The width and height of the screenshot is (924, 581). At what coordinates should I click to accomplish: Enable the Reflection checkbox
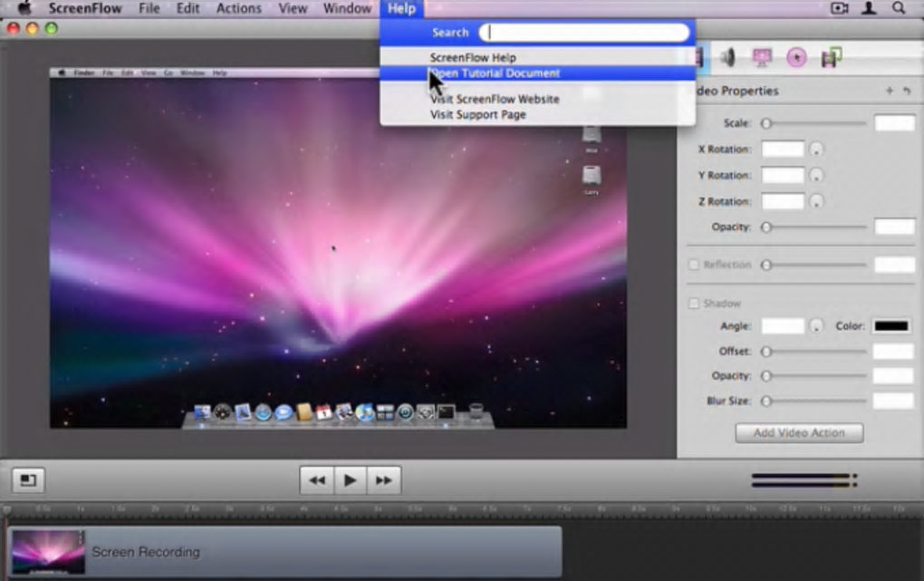click(x=694, y=265)
